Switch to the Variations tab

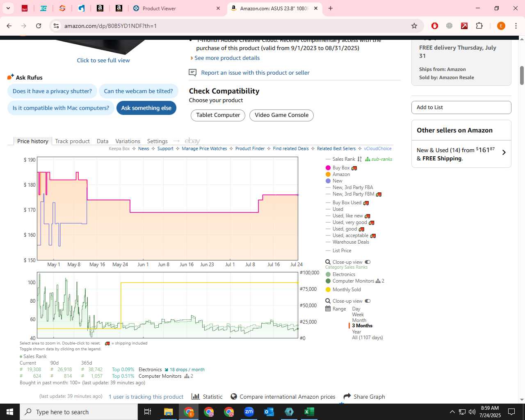tap(128, 141)
